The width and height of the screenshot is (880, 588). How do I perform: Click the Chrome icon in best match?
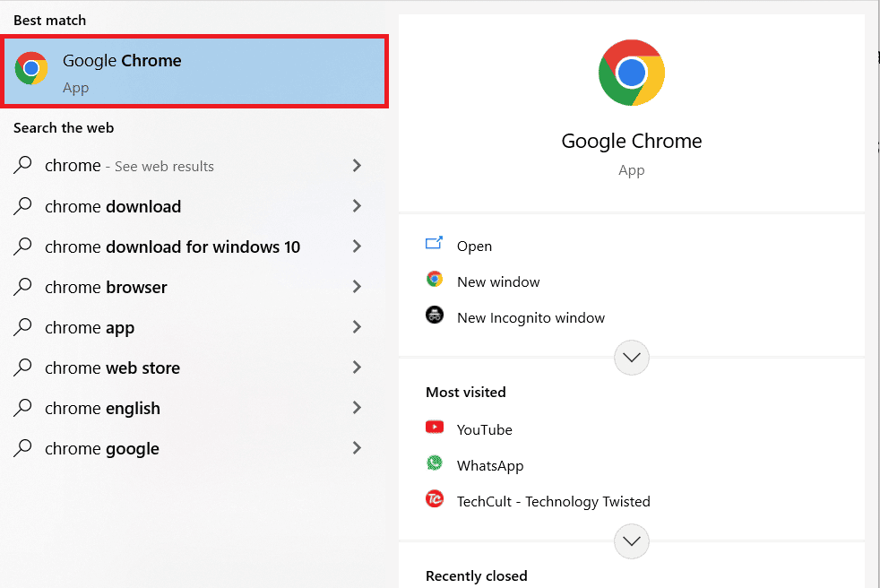[31, 68]
